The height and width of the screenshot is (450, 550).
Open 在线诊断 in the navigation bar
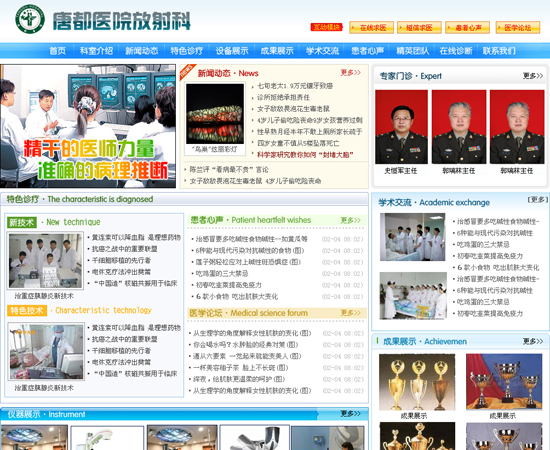(x=456, y=51)
